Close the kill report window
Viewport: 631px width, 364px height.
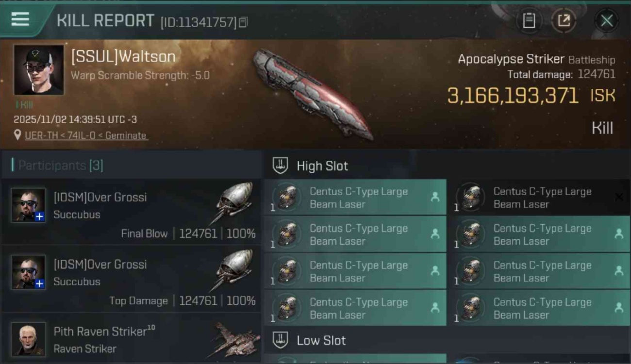[x=606, y=20]
